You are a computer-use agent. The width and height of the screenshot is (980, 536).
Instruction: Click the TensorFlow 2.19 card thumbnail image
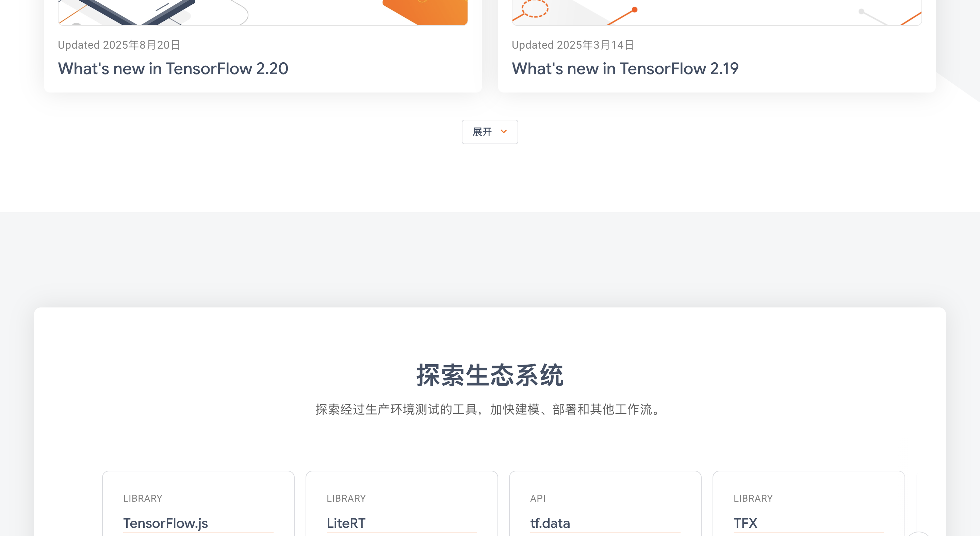tap(717, 13)
